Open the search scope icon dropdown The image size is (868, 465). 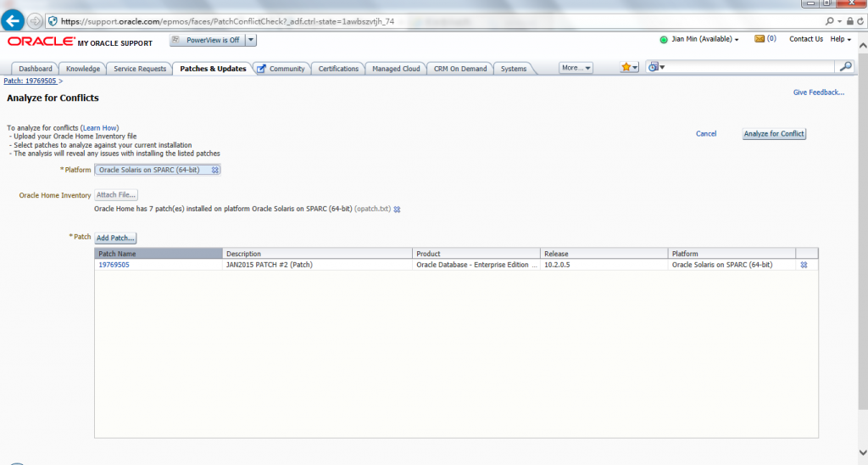click(656, 67)
